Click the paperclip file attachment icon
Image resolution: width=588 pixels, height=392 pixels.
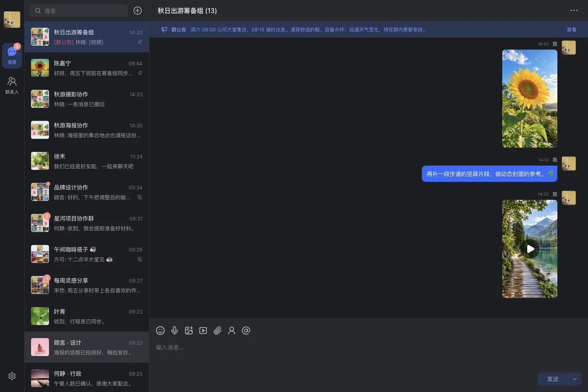(x=217, y=330)
